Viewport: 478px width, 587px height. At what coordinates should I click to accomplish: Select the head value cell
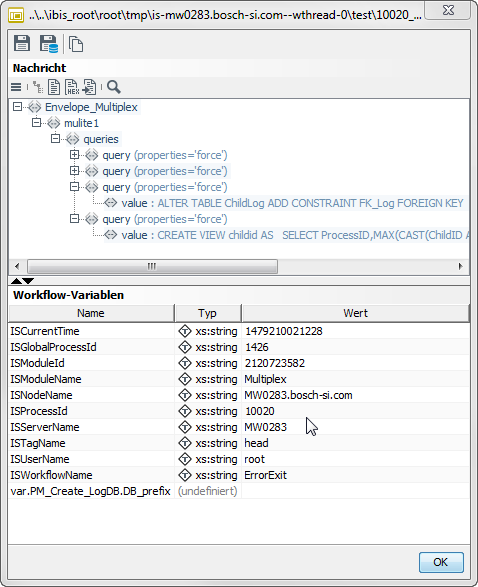(x=256, y=443)
